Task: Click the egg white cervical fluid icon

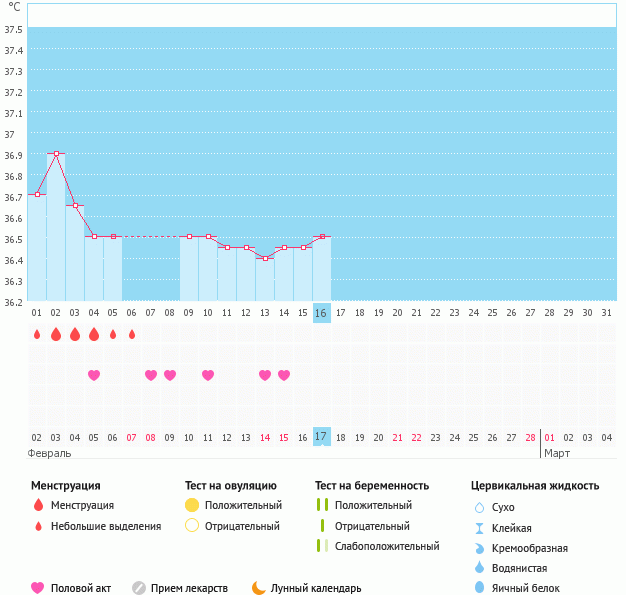Action: (x=479, y=588)
